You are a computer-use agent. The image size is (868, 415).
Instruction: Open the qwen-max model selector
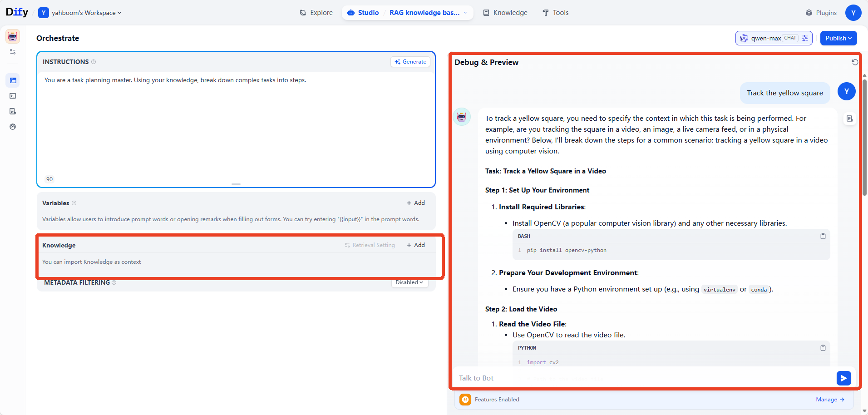pyautogui.click(x=774, y=38)
